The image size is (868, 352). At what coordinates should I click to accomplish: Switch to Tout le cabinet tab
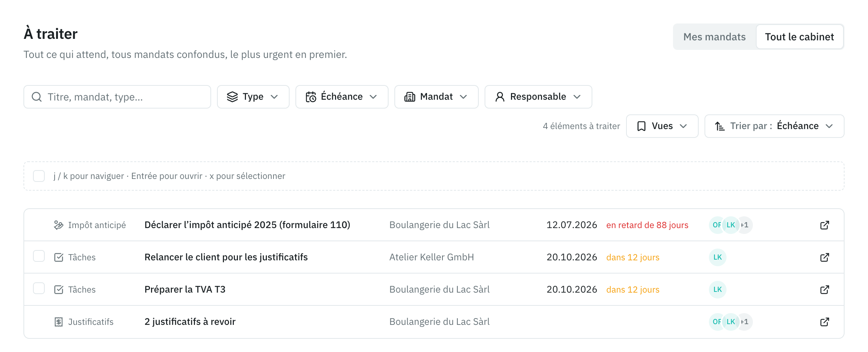(799, 37)
